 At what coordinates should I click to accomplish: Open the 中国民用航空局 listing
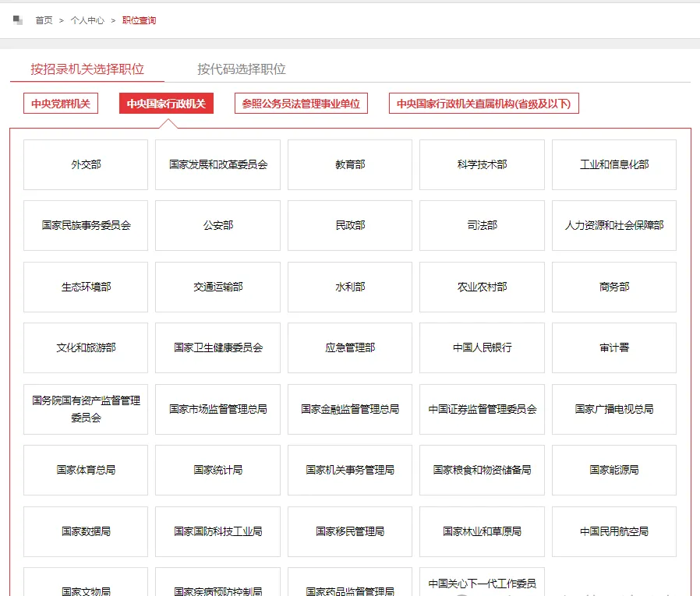pos(613,531)
